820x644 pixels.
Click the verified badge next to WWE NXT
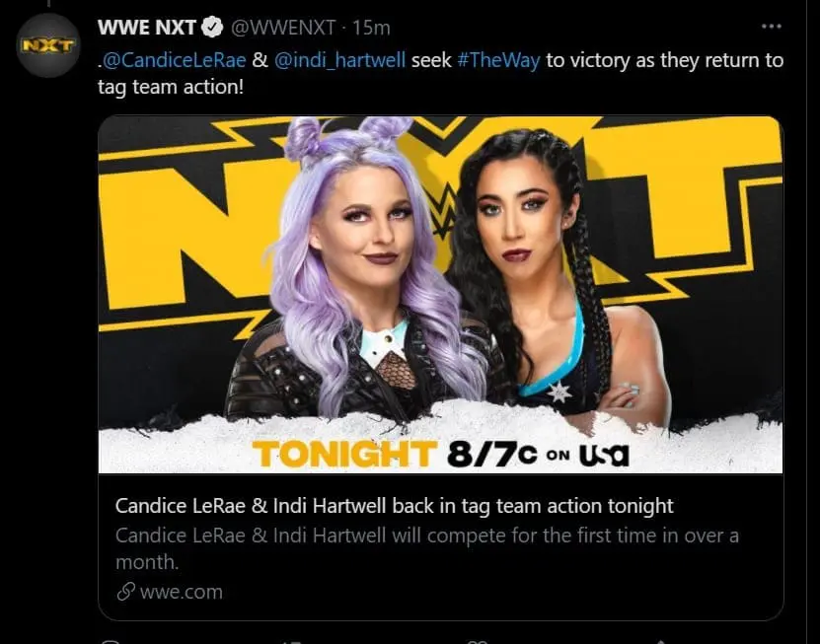[x=212, y=28]
